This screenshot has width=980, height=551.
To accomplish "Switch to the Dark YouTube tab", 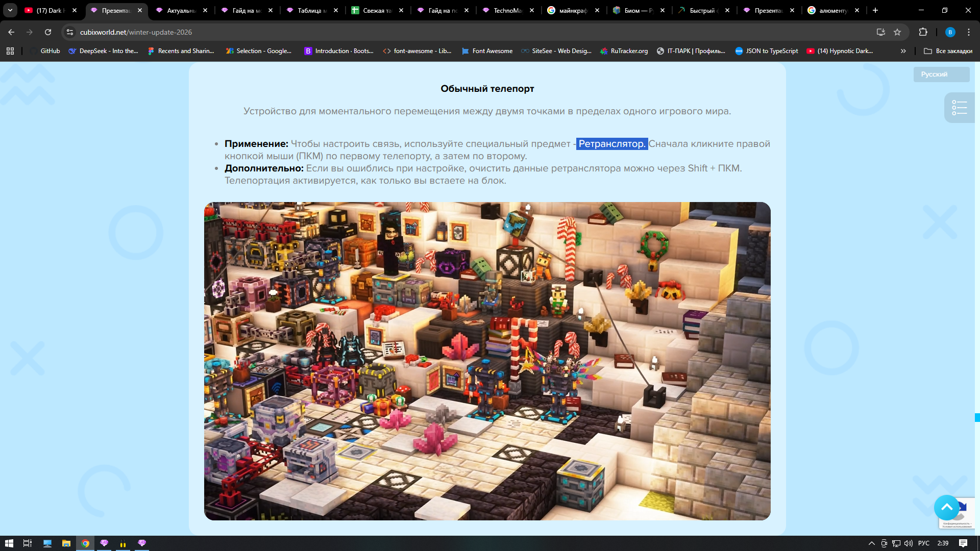I will (x=50, y=10).
